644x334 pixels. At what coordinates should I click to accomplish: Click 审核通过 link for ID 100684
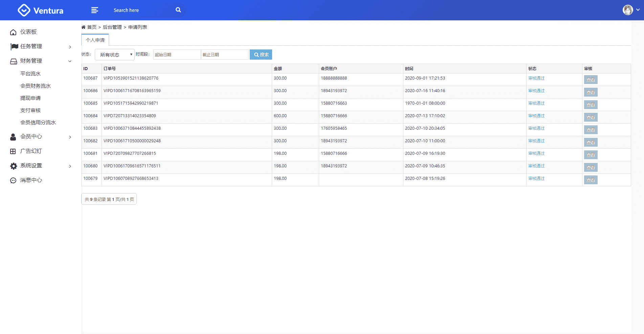pos(536,116)
